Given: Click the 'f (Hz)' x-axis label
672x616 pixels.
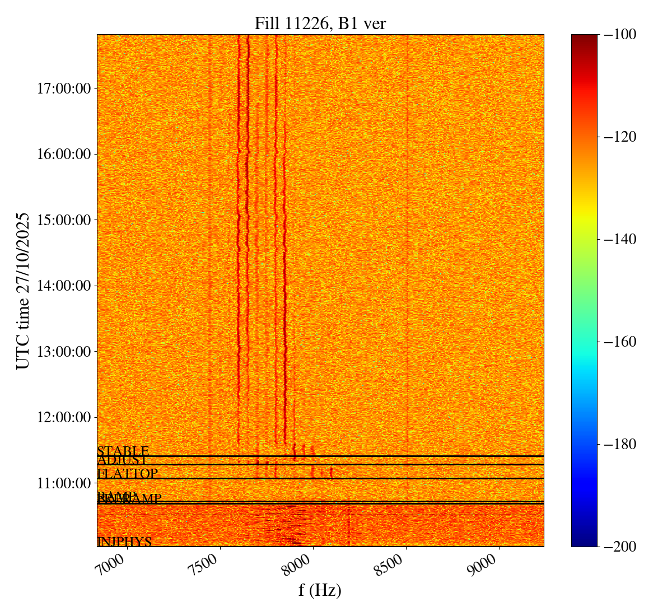Looking at the screenshot, I should (x=320, y=590).
